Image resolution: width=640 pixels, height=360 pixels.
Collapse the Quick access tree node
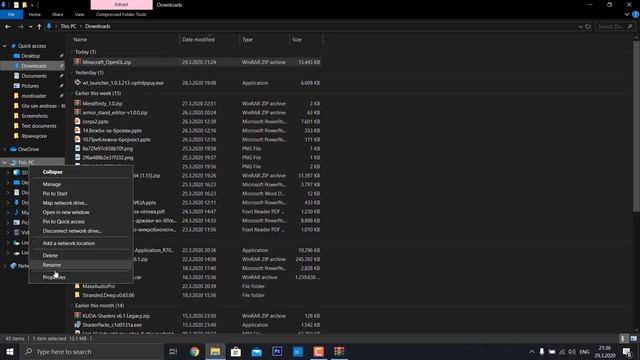coord(4,46)
